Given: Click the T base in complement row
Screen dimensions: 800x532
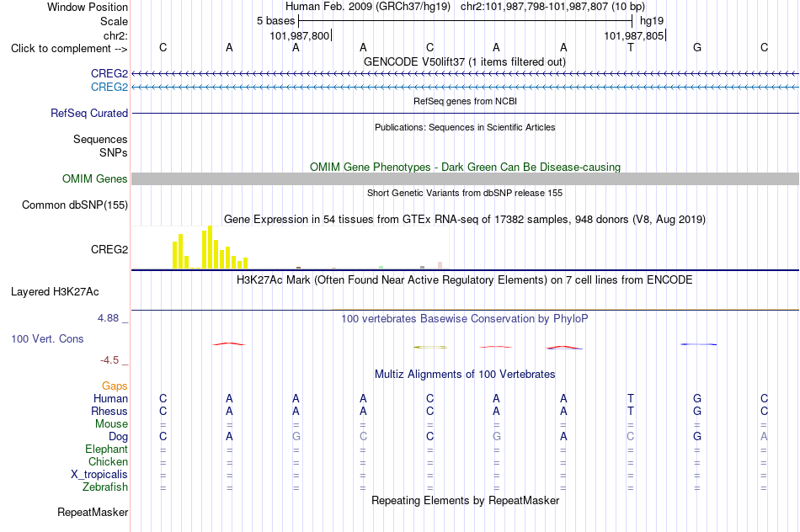Looking at the screenshot, I should tap(631, 47).
